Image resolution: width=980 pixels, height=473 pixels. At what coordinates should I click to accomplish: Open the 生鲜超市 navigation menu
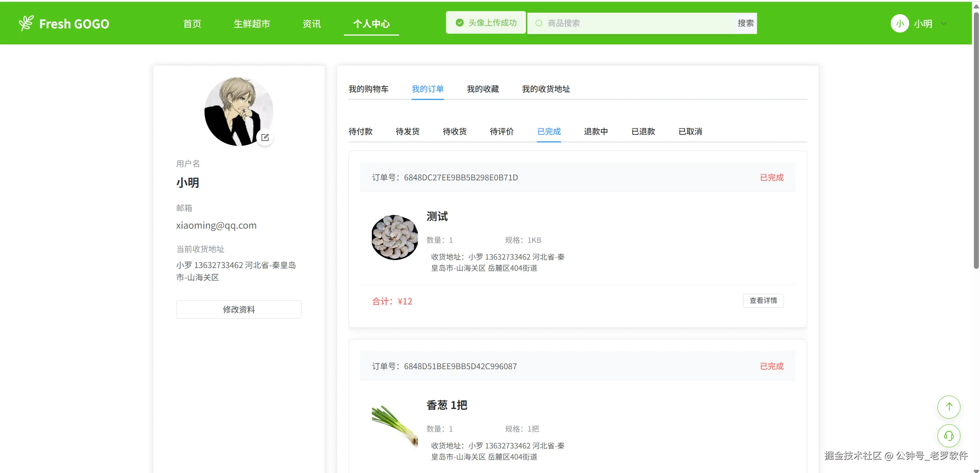tap(252, 24)
